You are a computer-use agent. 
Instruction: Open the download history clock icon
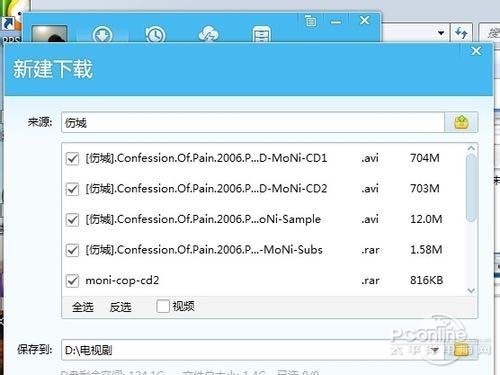coord(155,35)
